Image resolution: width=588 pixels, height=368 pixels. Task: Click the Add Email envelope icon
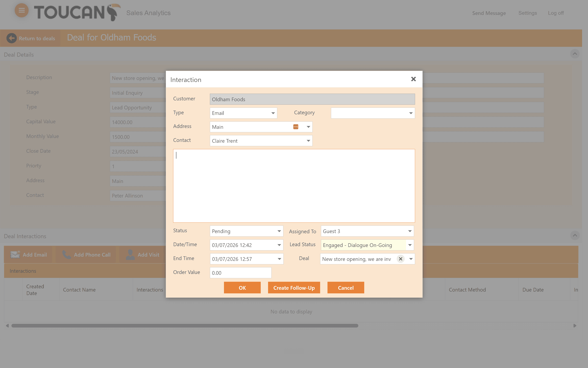click(15, 255)
